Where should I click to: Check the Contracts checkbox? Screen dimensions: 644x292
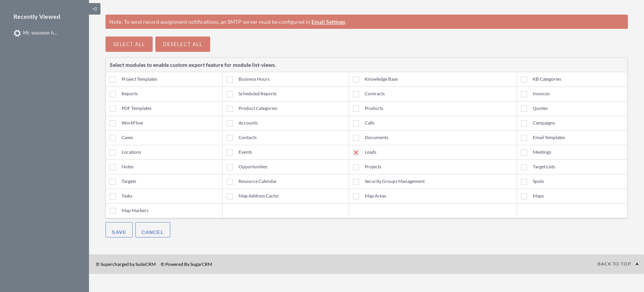(x=356, y=94)
